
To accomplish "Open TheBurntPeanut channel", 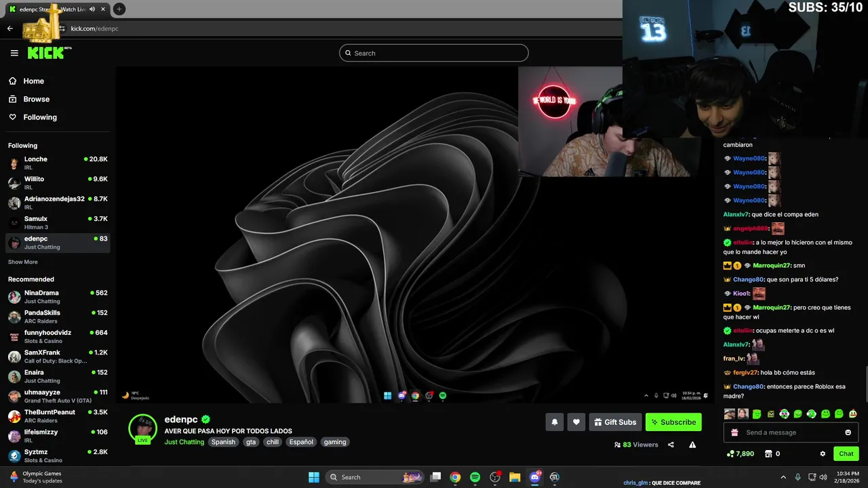I will pos(58,416).
